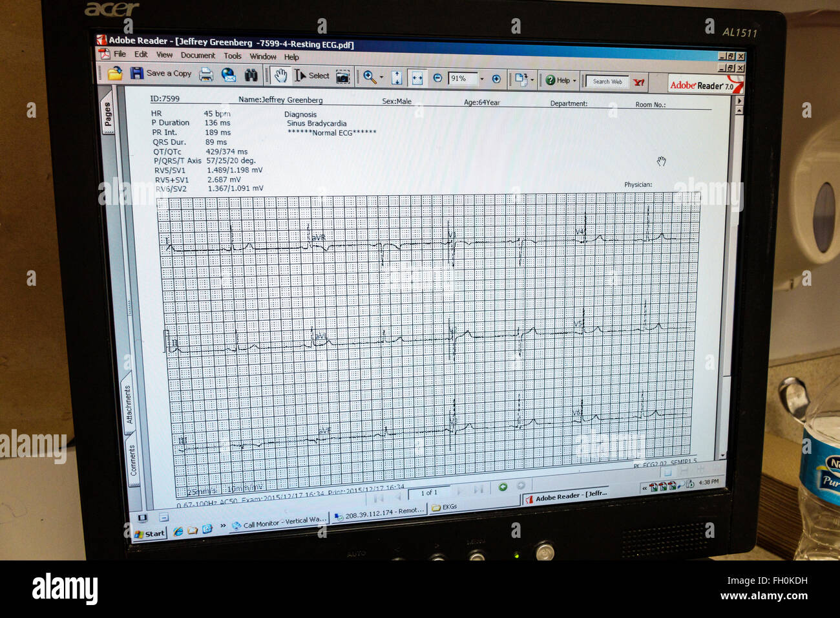Launch Internet Explorer from quick launch
This screenshot has width=840, height=618.
178,531
